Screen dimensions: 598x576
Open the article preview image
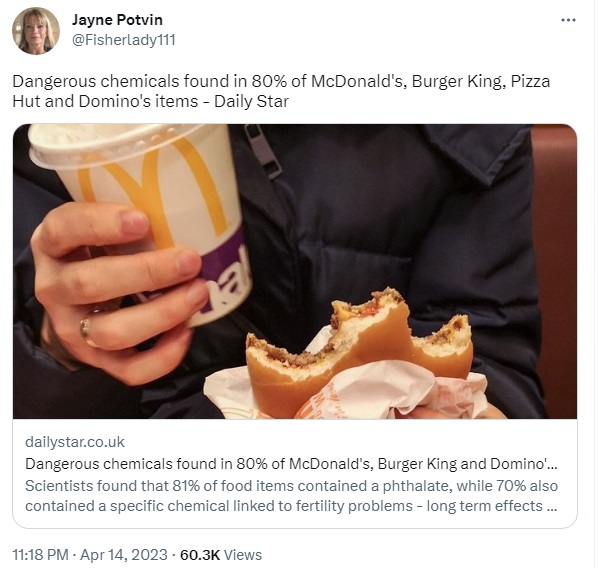[295, 271]
